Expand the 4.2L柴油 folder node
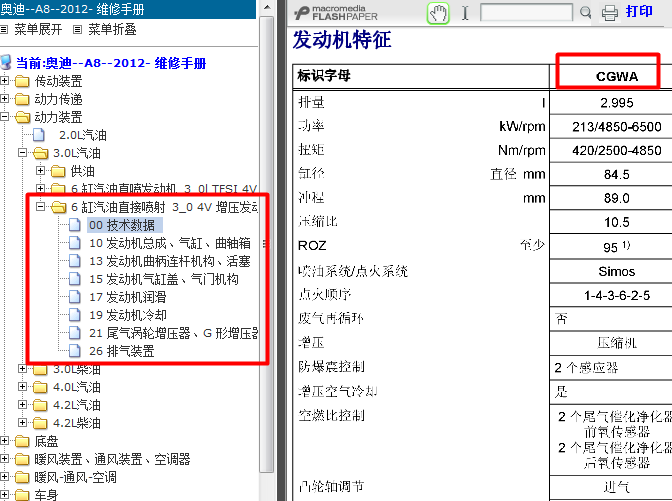Image resolution: width=672 pixels, height=501 pixels. (x=22, y=423)
